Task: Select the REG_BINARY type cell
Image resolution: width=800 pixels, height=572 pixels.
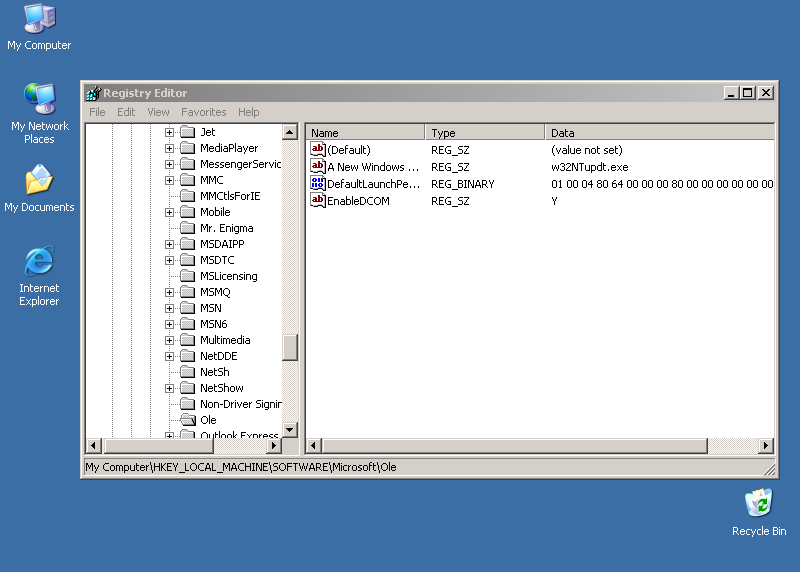Action: [x=462, y=184]
